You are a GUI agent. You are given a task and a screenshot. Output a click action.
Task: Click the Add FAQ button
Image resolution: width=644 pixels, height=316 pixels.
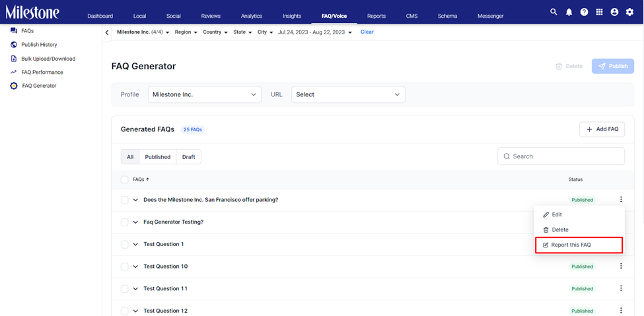(602, 129)
